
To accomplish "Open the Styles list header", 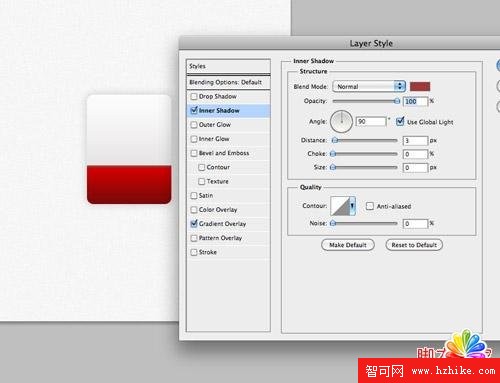I will 228,66.
